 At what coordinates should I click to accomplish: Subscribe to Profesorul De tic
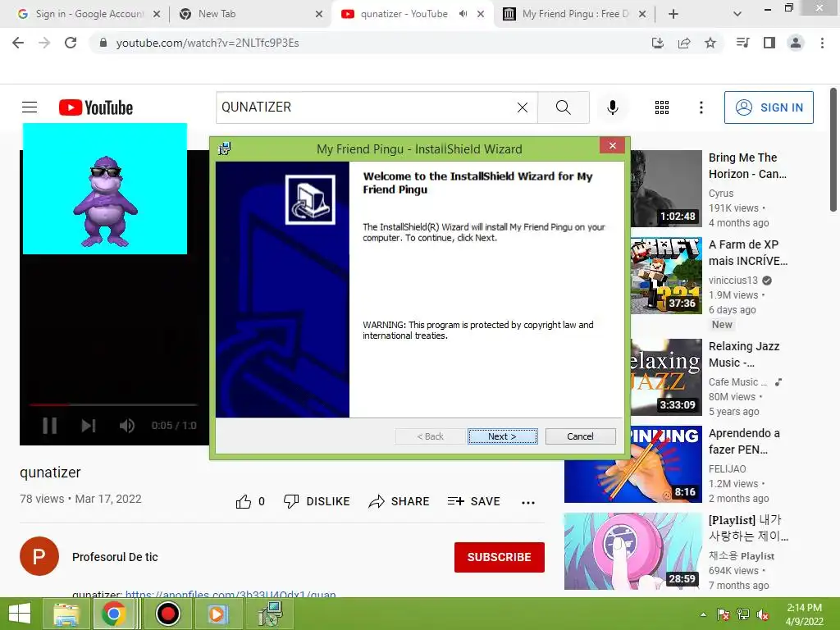[x=500, y=557]
